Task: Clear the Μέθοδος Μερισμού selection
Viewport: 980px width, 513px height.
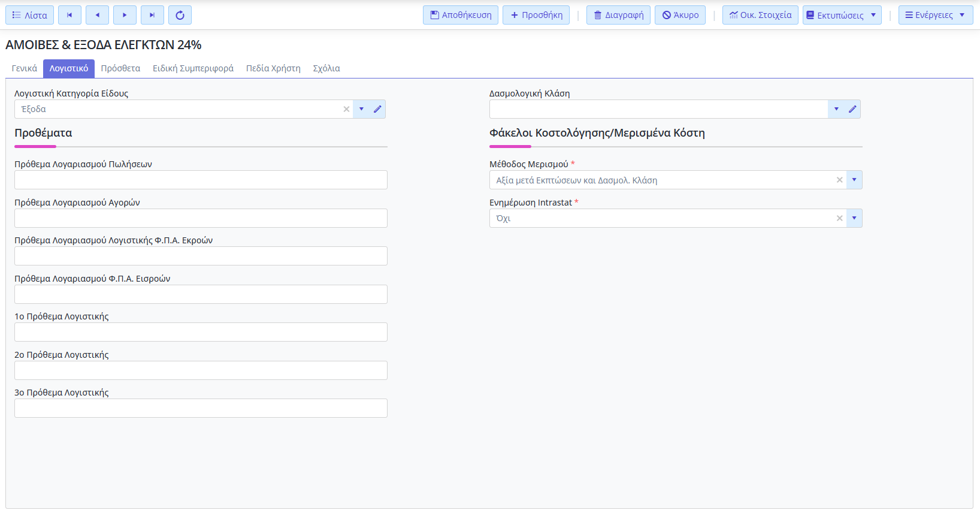Action: (839, 180)
